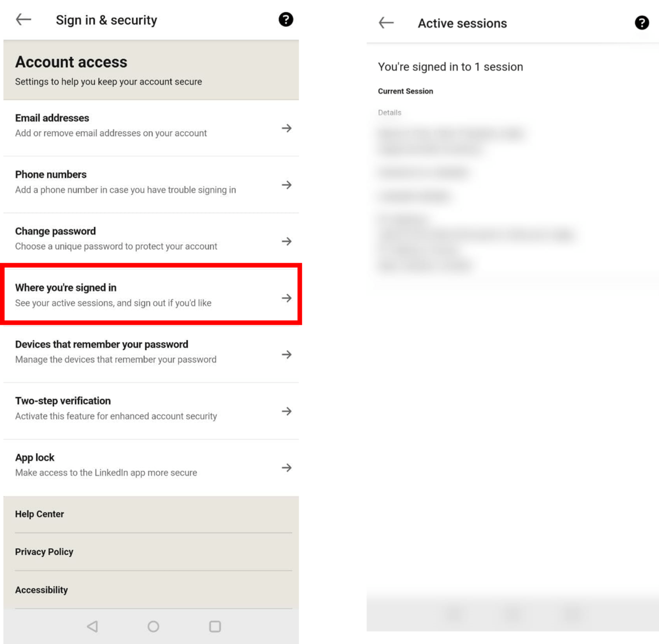Open Phone numbers arrow
The image size is (659, 644).
287,185
